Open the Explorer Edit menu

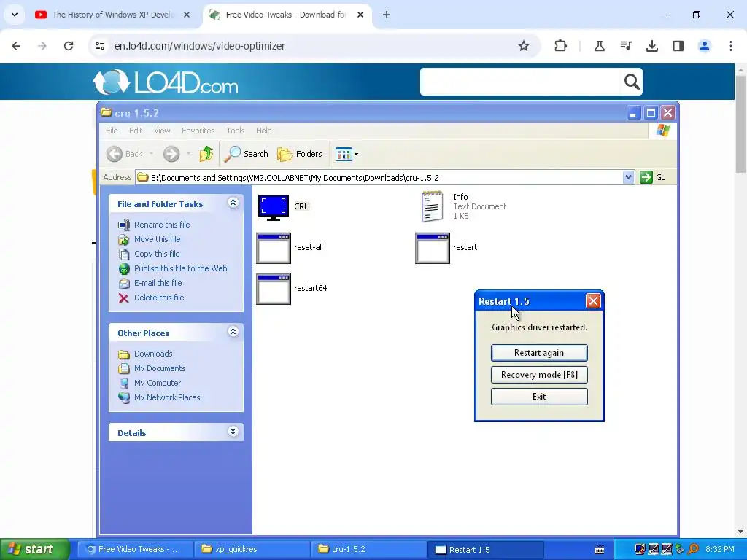(135, 131)
